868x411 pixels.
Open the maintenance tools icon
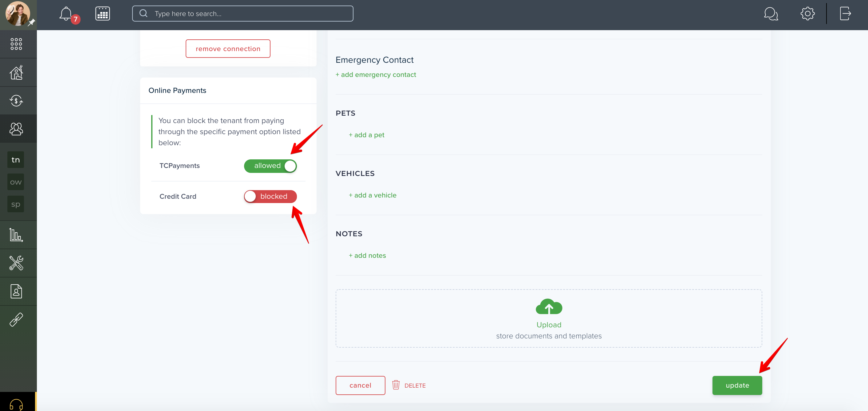[16, 263]
